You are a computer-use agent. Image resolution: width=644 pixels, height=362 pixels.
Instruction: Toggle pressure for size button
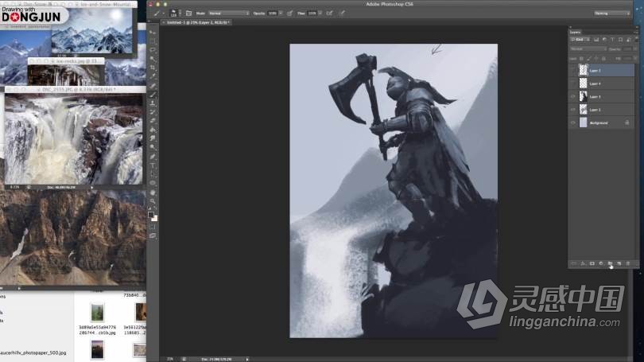pyautogui.click(x=342, y=14)
